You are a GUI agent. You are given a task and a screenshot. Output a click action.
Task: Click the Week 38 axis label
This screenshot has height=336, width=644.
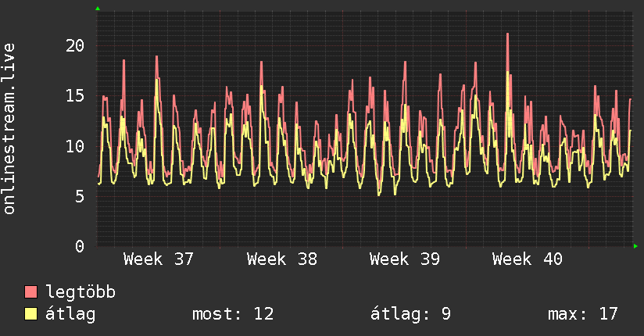(281, 259)
